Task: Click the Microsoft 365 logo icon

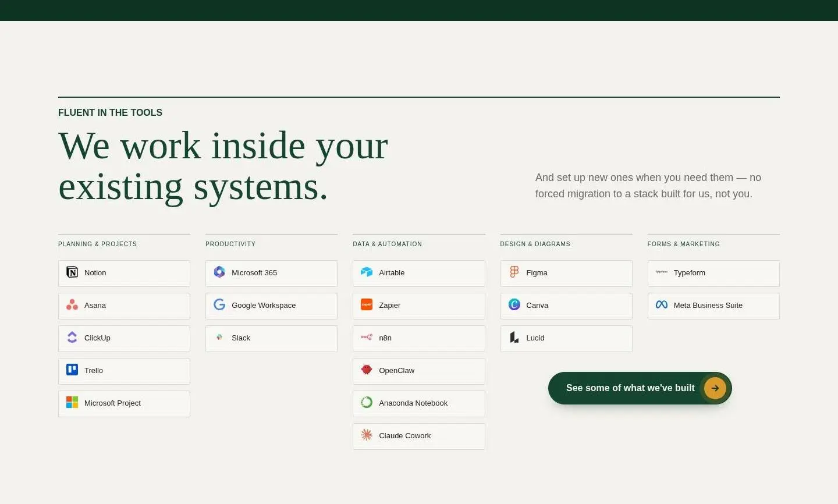Action: tap(219, 272)
